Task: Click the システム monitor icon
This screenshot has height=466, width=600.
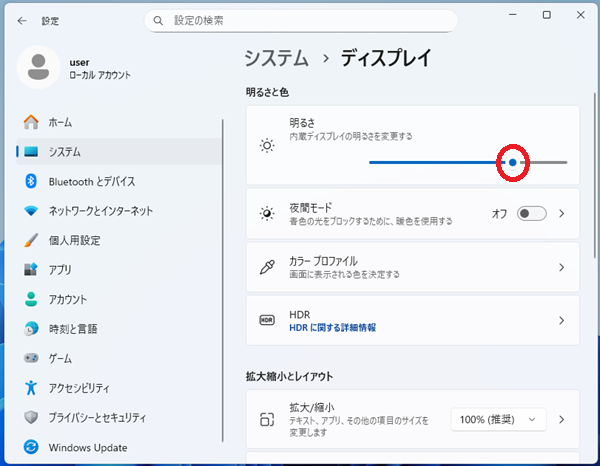Action: [x=31, y=152]
